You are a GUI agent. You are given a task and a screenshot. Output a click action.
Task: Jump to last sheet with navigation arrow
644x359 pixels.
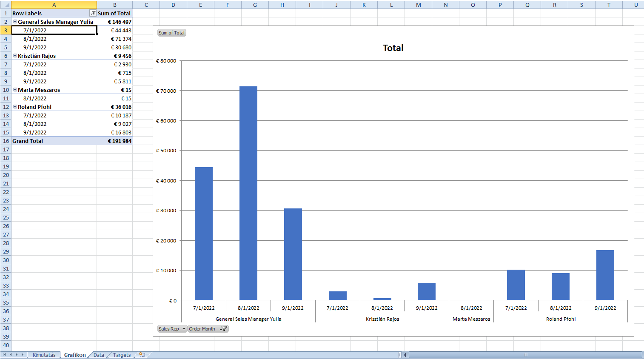pos(23,355)
